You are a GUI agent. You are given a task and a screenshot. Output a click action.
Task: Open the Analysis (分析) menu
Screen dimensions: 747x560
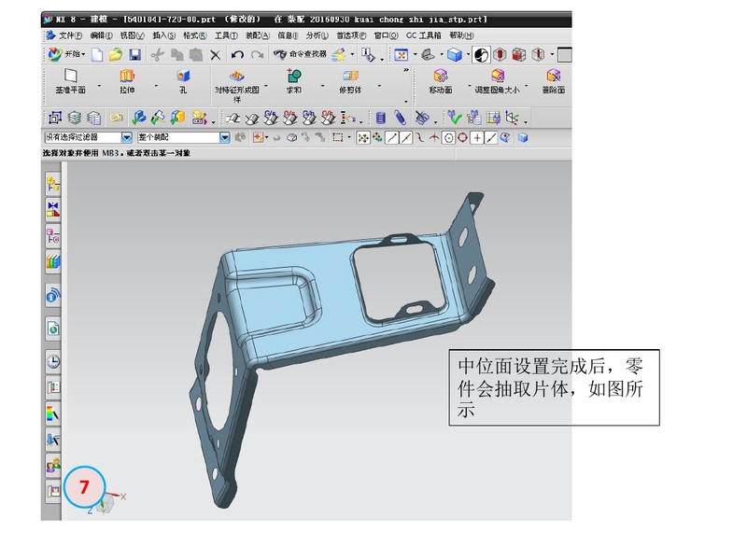pyautogui.click(x=317, y=35)
